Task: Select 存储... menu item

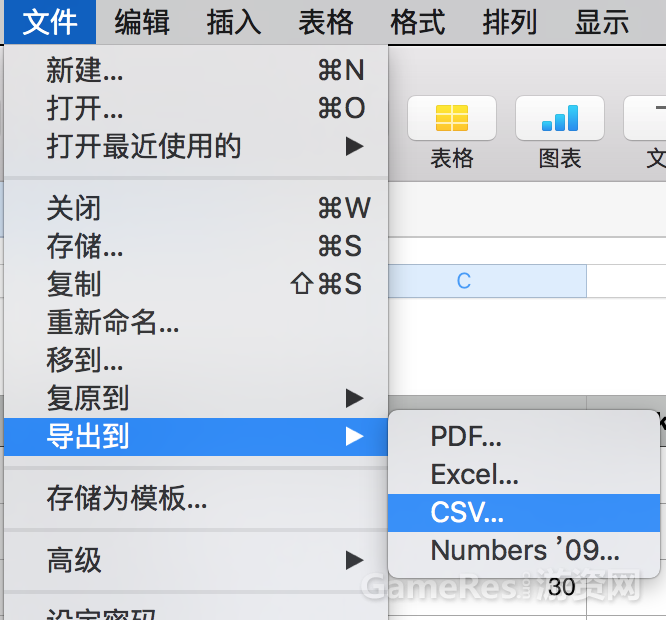Action: coord(196,246)
